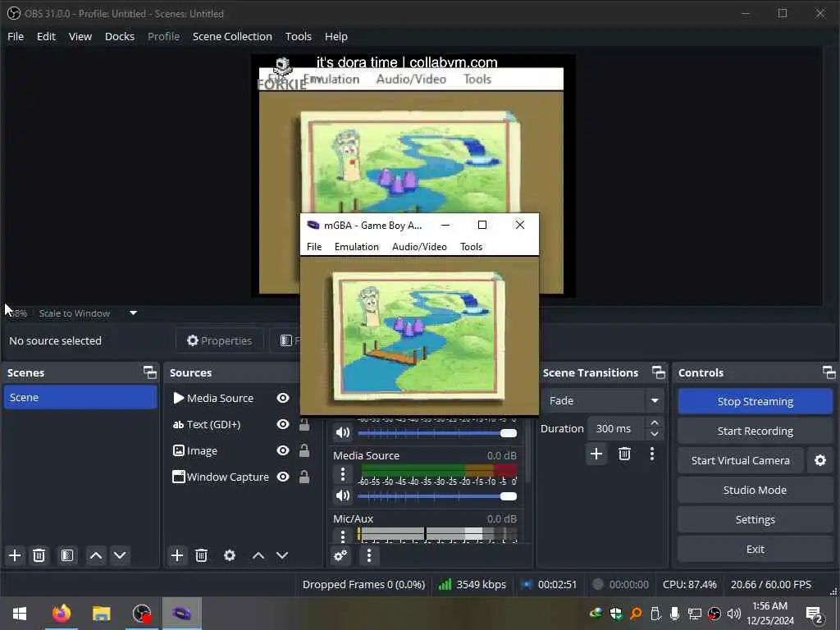Click Stop Streaming

(756, 401)
